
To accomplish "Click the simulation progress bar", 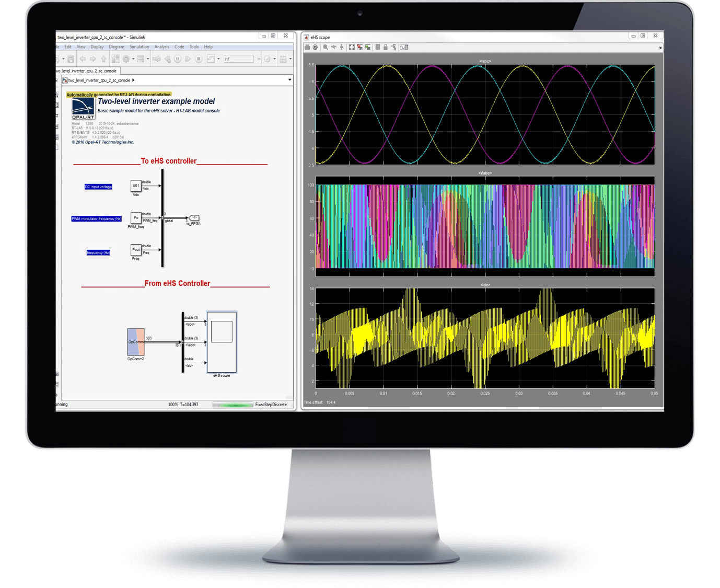I will coord(233,405).
